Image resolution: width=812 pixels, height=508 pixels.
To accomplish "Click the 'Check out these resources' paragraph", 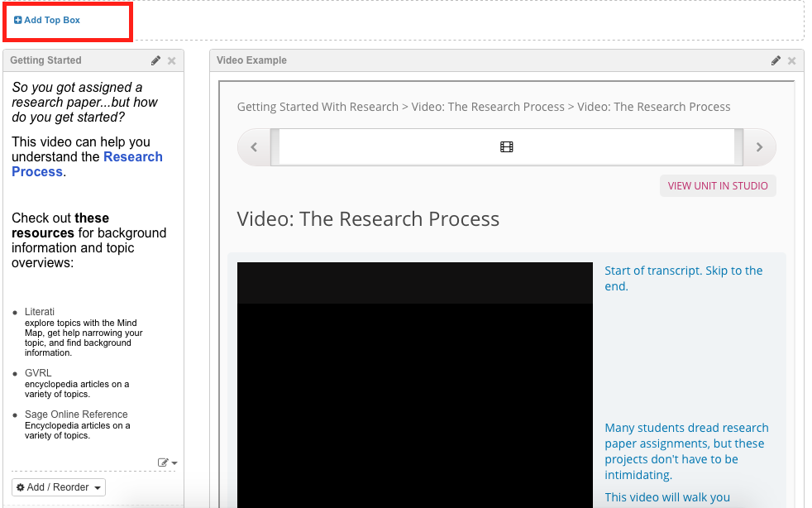I will pyautogui.click(x=89, y=240).
